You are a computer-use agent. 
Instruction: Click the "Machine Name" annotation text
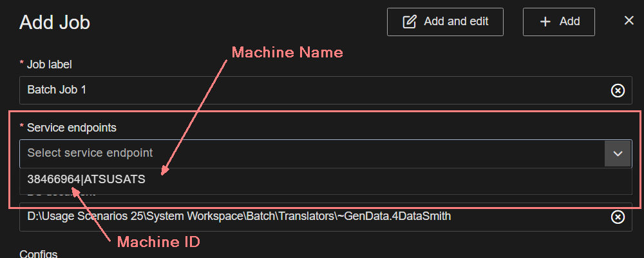point(287,53)
